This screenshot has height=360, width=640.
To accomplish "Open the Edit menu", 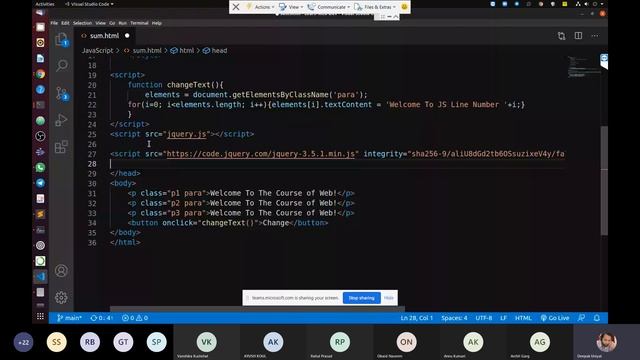I will click(65, 23).
